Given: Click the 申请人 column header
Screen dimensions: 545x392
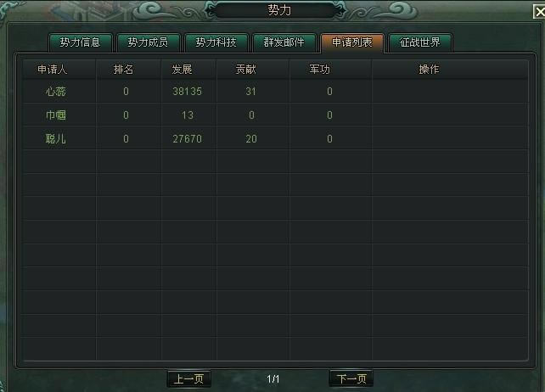Looking at the screenshot, I should (x=52, y=70).
